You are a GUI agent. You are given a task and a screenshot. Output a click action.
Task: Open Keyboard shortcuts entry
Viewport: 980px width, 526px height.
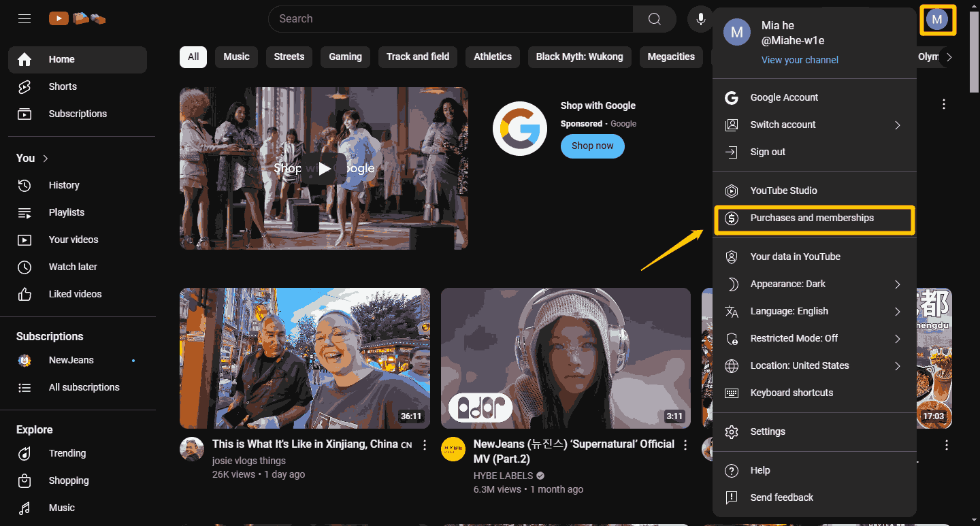[x=815, y=393]
